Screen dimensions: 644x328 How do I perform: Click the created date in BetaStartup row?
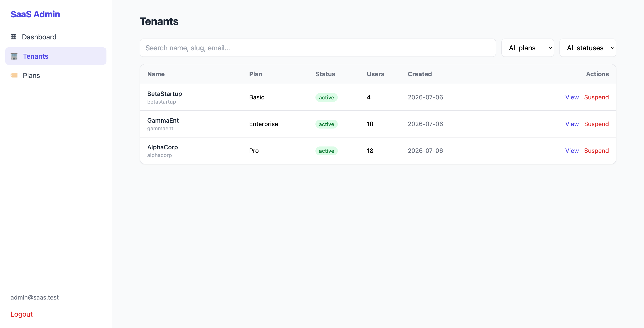pos(425,97)
